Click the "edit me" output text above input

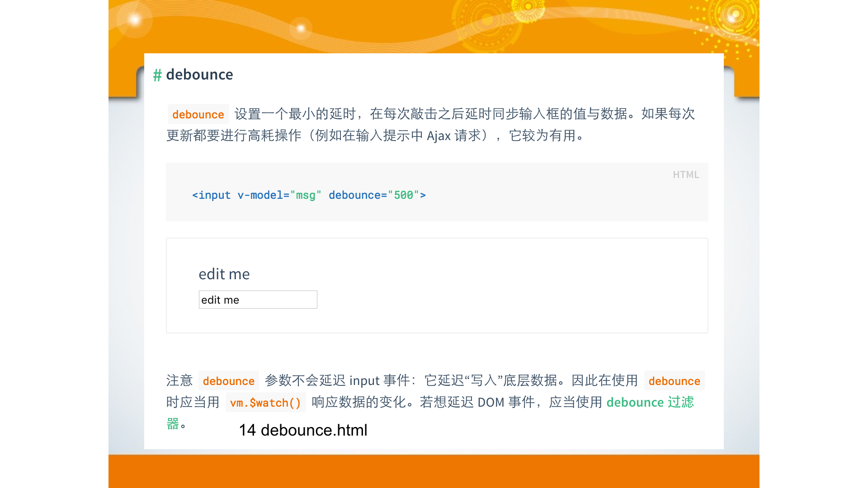224,274
